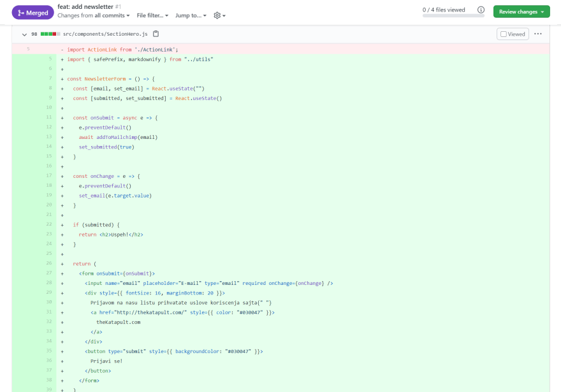Click the pull request number #1

(118, 7)
